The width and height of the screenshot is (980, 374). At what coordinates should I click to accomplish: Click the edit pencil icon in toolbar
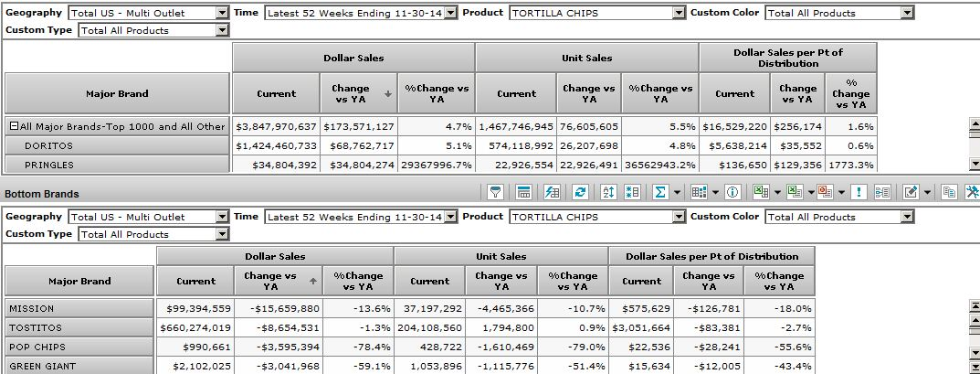[910, 193]
